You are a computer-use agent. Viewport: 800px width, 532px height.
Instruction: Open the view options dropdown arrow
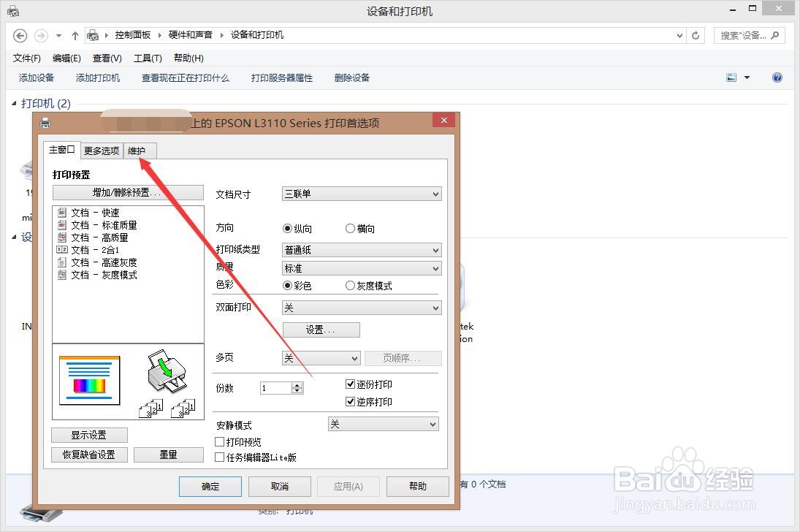[x=747, y=77]
